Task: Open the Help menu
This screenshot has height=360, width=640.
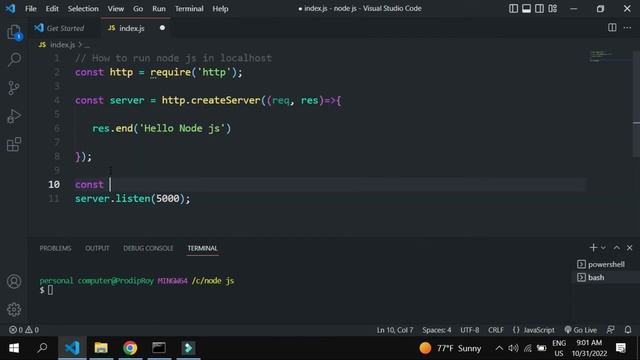Action: pos(220,9)
